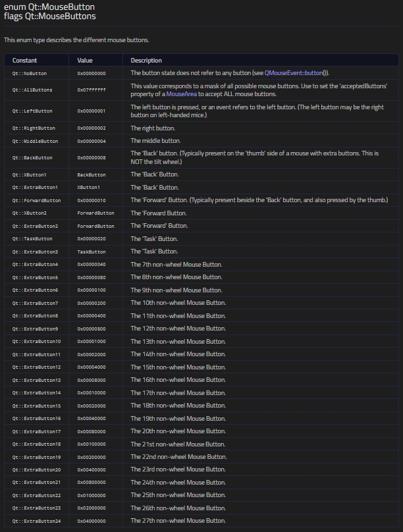The height and width of the screenshot is (532, 403).
Task: Click the 0x07ffffff value cell
Action: 92,90
